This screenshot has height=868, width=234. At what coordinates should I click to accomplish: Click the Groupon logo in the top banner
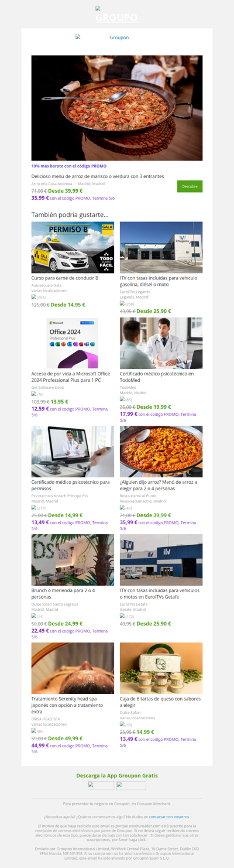point(117,15)
